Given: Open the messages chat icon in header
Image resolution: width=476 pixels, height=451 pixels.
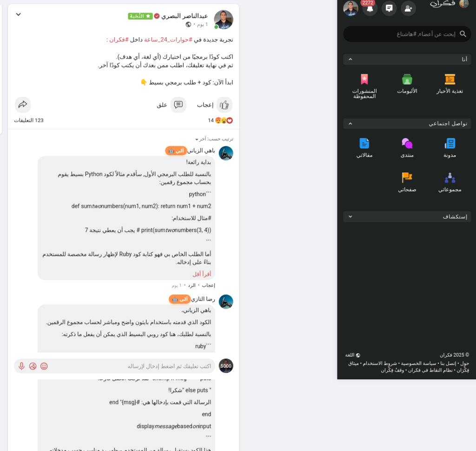Looking at the screenshot, I should click(x=389, y=8).
